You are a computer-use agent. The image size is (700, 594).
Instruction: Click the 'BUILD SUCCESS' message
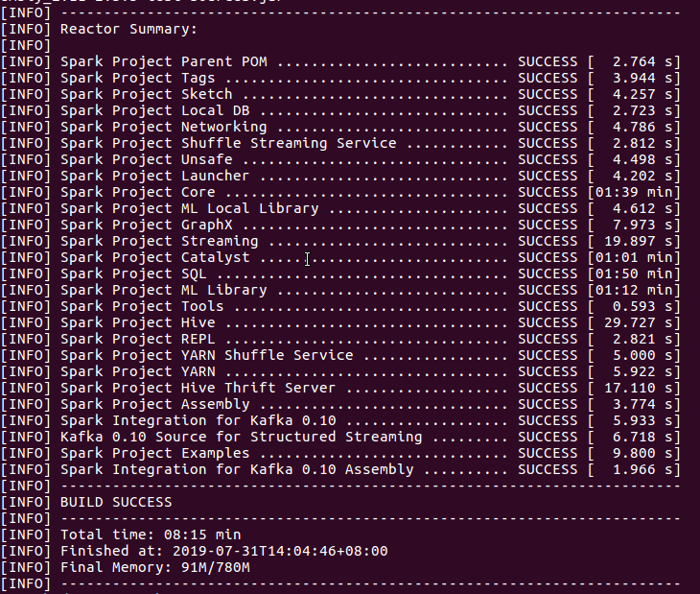pyautogui.click(x=116, y=503)
